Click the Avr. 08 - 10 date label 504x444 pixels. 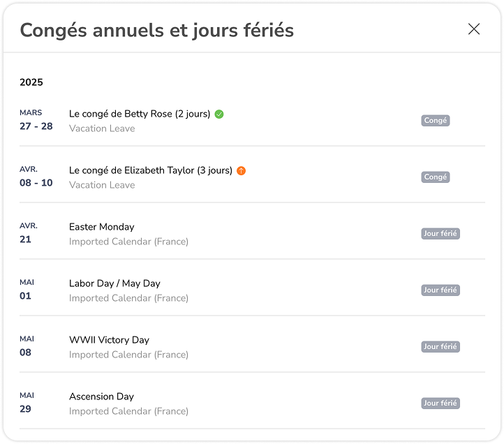point(36,177)
